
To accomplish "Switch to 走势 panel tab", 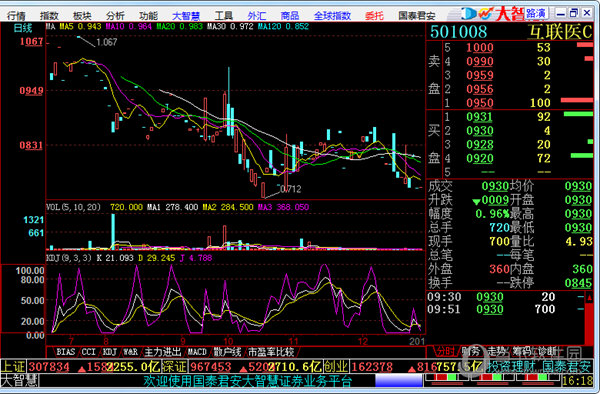I will coord(496,351).
